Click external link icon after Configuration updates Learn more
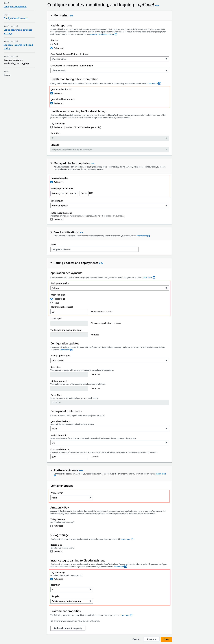Screen dimensions: 214x644 point(71,350)
